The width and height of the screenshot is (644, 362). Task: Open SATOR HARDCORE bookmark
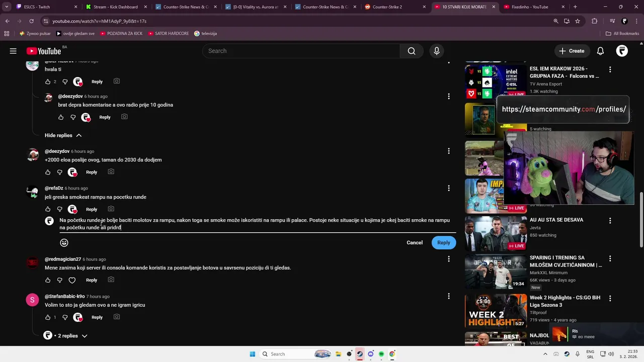click(168, 33)
